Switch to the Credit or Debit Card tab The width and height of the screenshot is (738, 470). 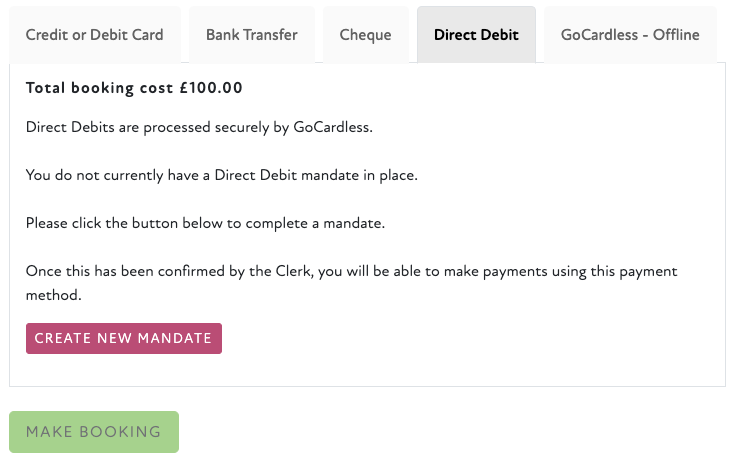(94, 35)
